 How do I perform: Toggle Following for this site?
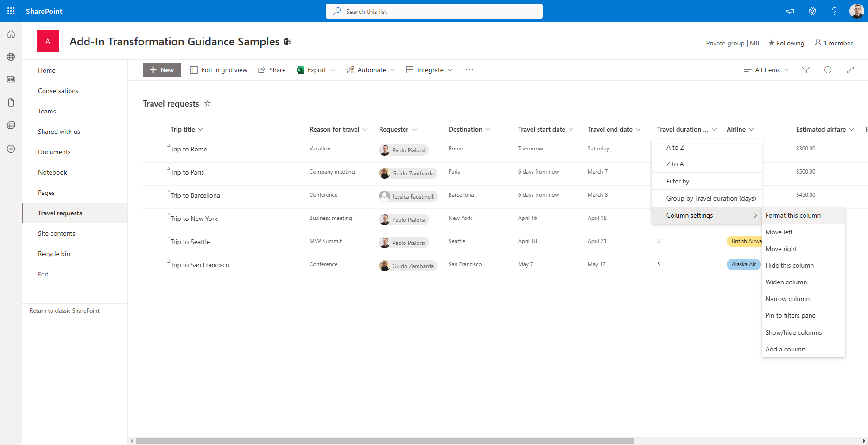[786, 43]
